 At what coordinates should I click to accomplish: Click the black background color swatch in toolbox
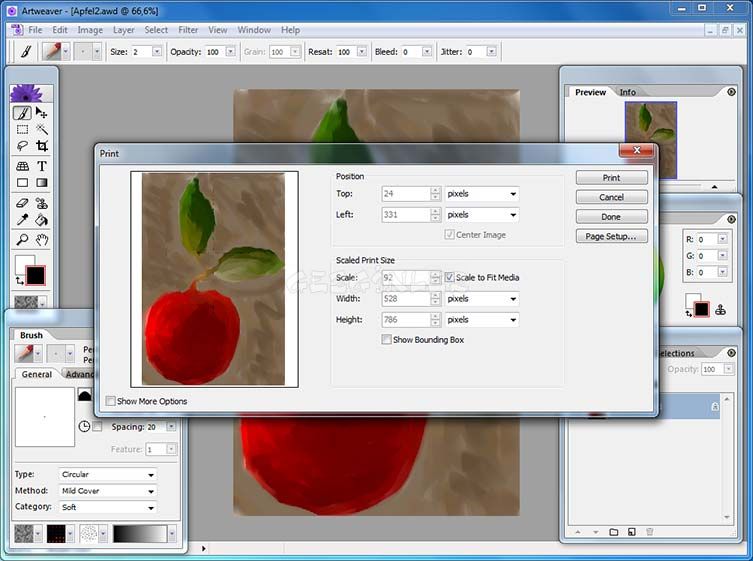36,275
